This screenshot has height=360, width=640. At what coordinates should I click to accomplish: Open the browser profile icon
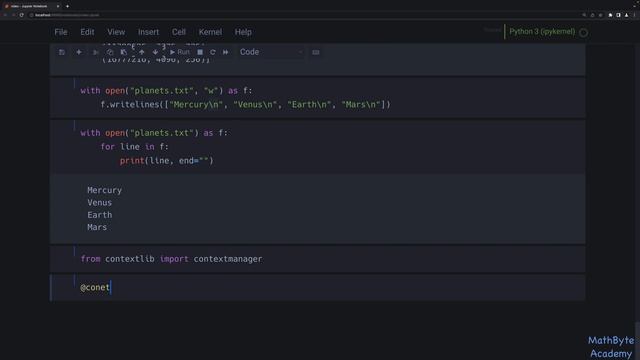[x=627, y=15]
